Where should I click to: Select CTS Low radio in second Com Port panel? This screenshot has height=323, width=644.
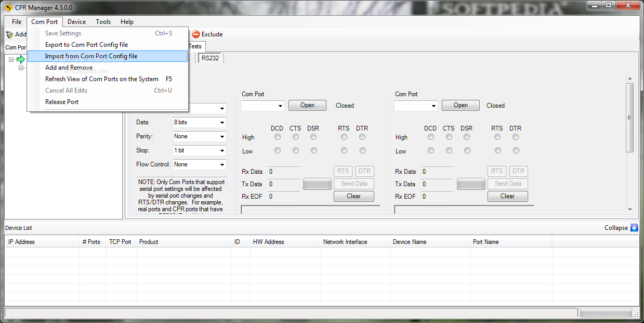(449, 150)
